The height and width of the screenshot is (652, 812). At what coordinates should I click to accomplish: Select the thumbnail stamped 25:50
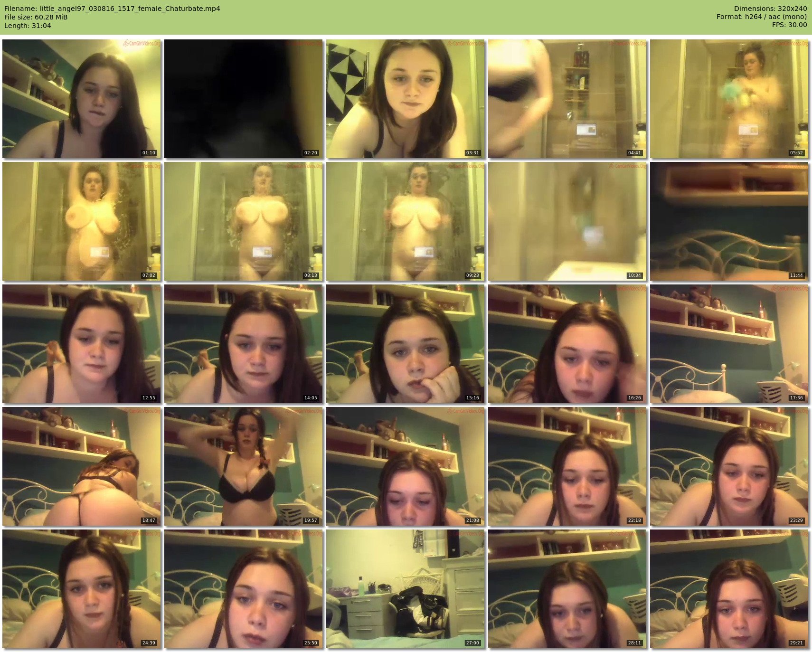pos(244,589)
